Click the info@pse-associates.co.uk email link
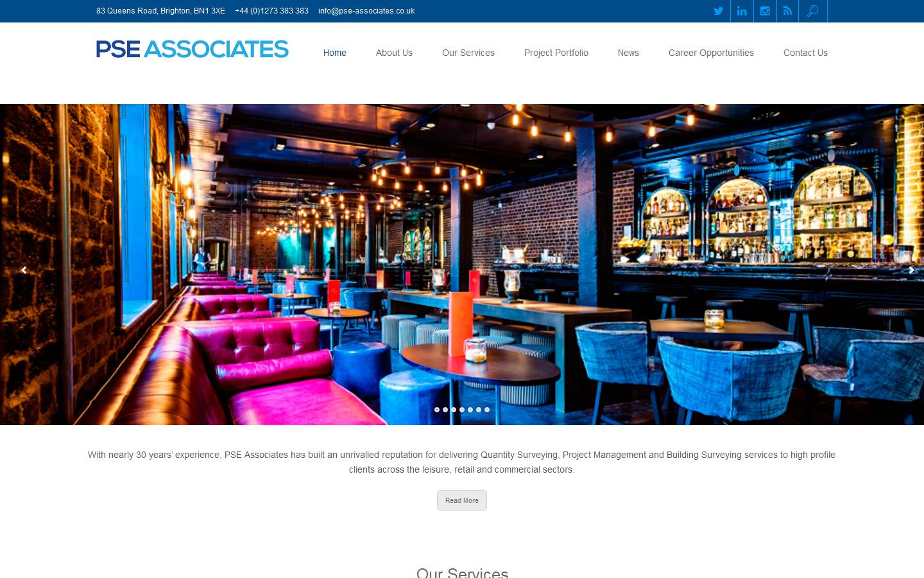This screenshot has width=924, height=578. (366, 11)
